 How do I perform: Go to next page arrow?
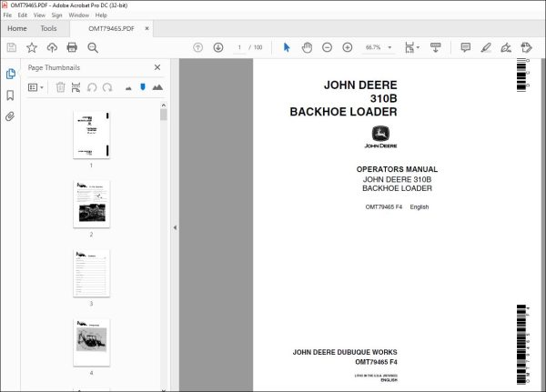(218, 47)
